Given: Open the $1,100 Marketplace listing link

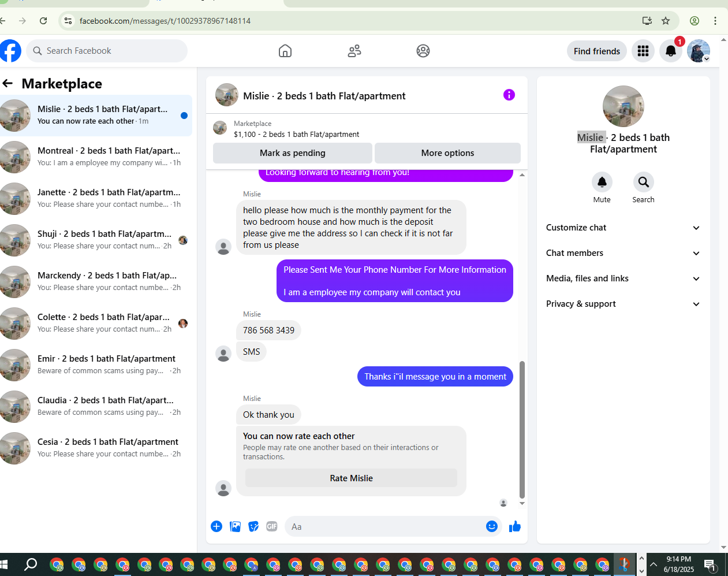Looking at the screenshot, I should tap(296, 134).
